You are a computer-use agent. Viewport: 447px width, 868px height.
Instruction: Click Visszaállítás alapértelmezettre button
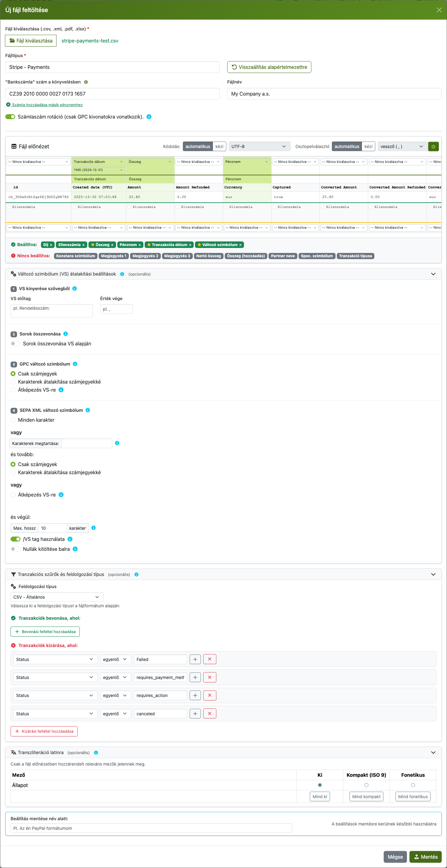[x=269, y=67]
